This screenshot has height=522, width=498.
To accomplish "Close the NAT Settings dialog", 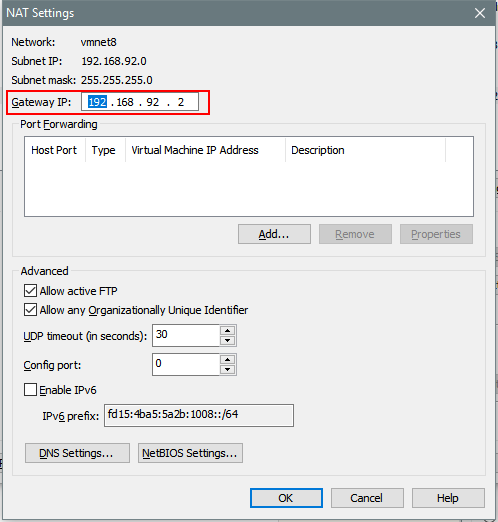I will pos(480,13).
